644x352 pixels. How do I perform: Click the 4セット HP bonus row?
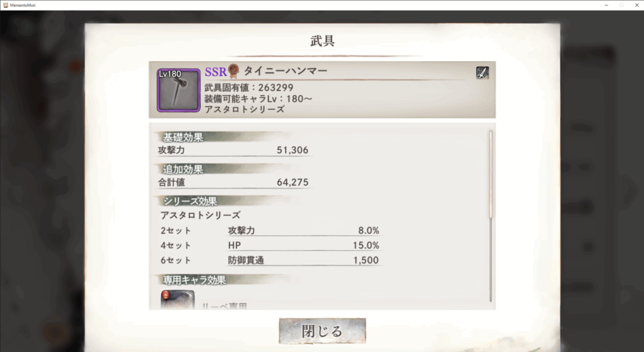coord(270,245)
